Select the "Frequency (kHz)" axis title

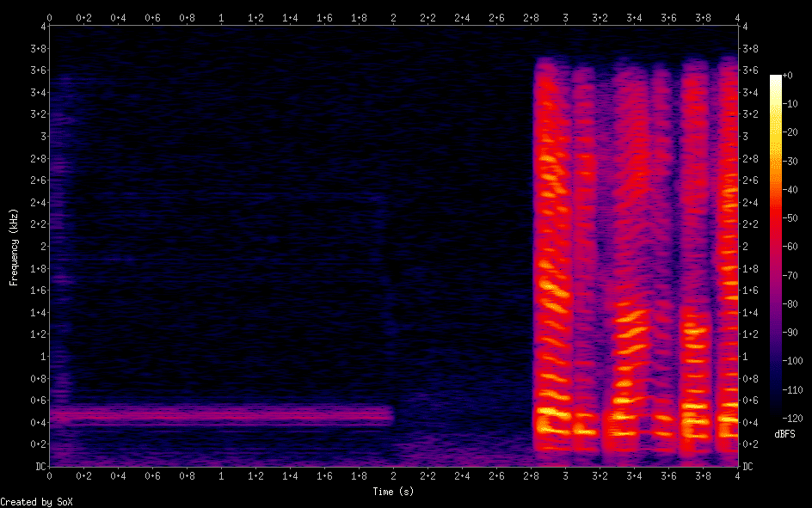(x=14, y=248)
